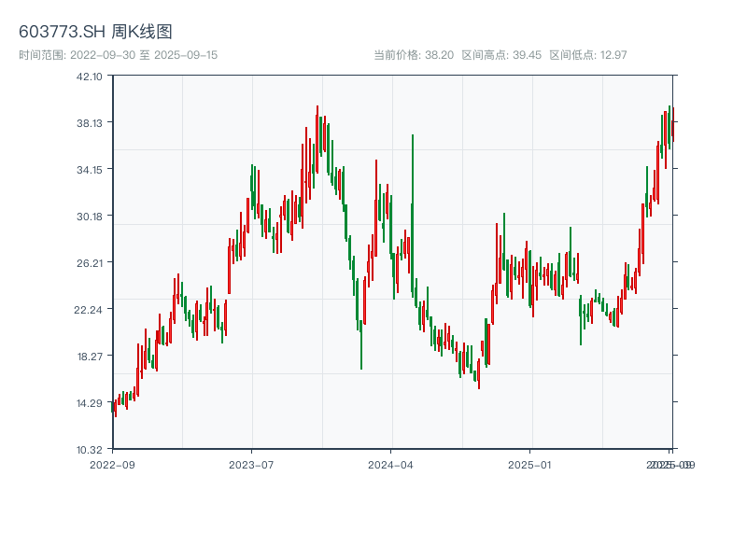Click x-axis date label 2024-04
747x560 pixels.
(x=390, y=465)
